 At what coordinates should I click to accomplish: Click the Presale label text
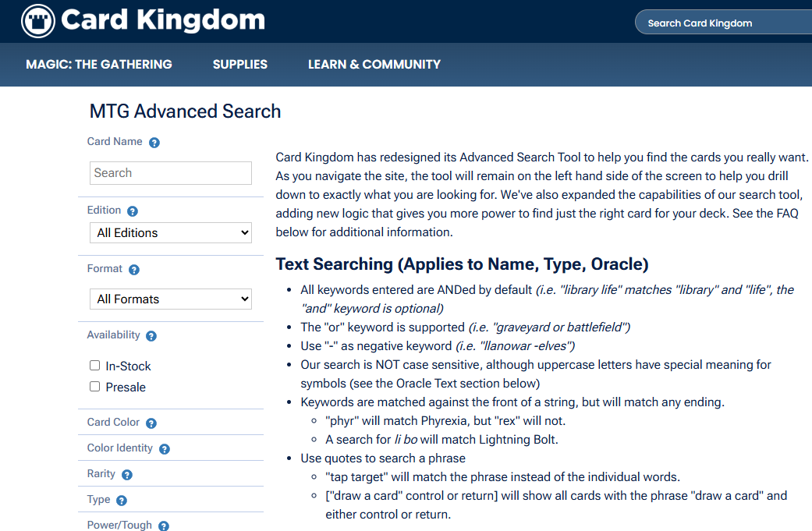click(126, 388)
